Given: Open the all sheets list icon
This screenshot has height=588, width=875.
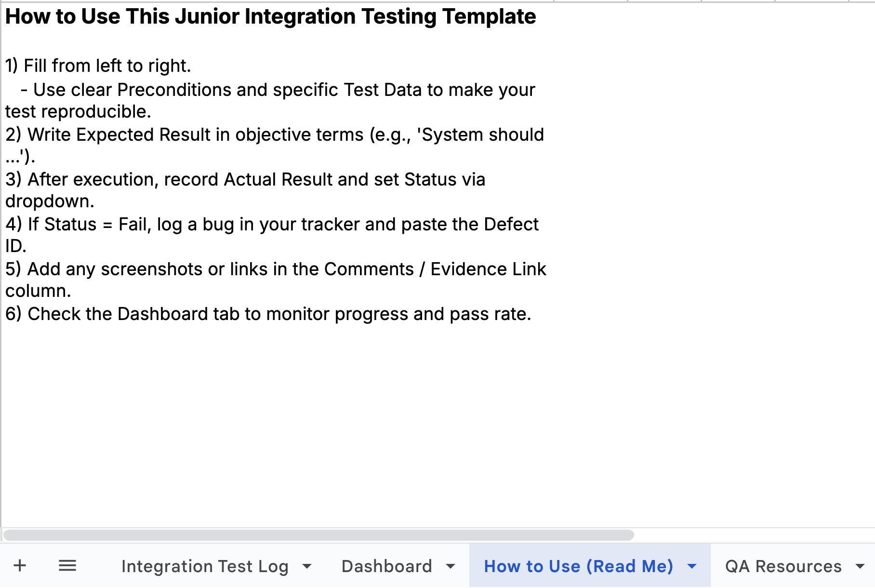Looking at the screenshot, I should tap(67, 565).
